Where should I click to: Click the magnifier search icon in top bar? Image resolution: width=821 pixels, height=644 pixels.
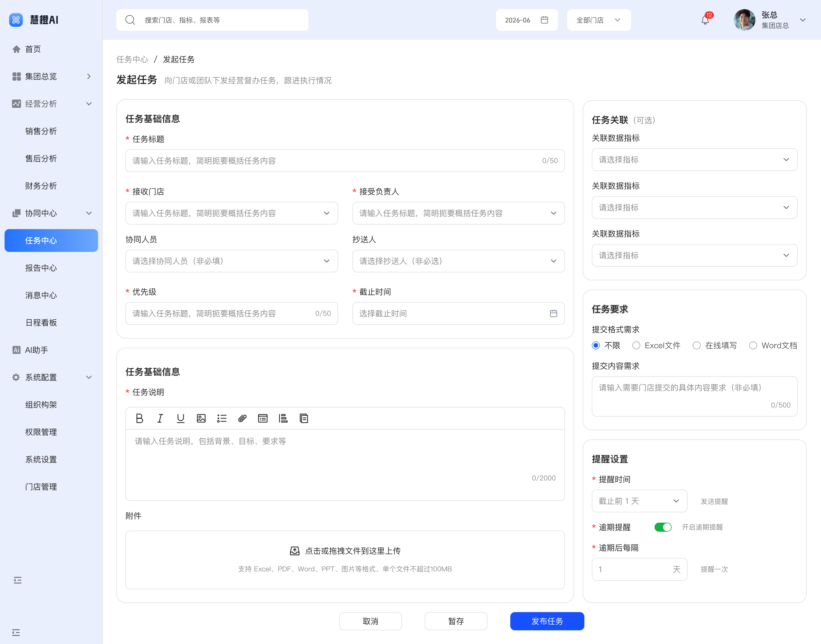(x=130, y=20)
